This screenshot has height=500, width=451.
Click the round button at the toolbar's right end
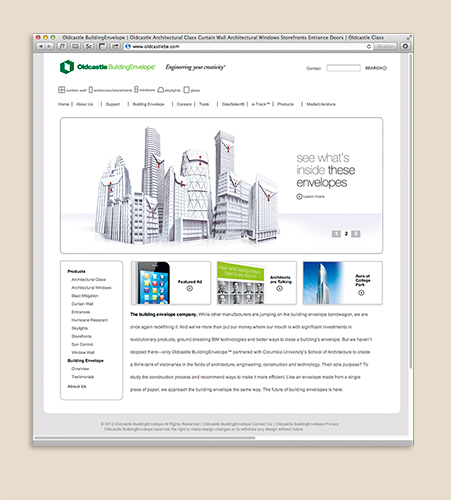pyautogui.click(x=405, y=46)
